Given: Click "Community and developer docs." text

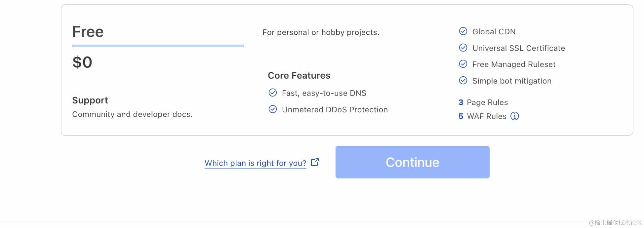Looking at the screenshot, I should click(132, 114).
